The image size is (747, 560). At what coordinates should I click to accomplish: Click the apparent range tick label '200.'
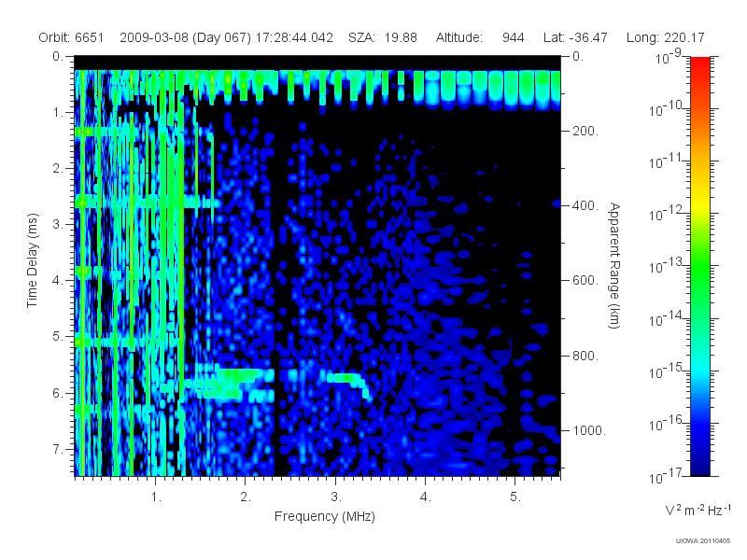tap(585, 131)
